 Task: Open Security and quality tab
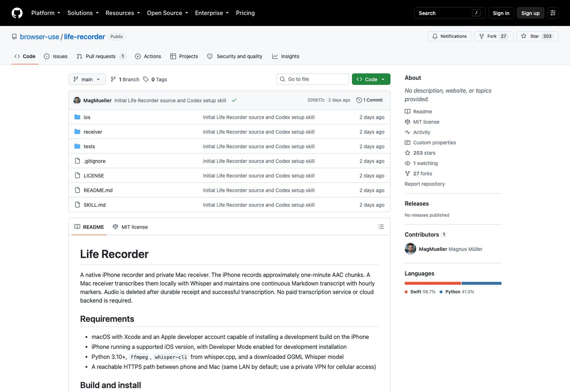click(x=235, y=56)
